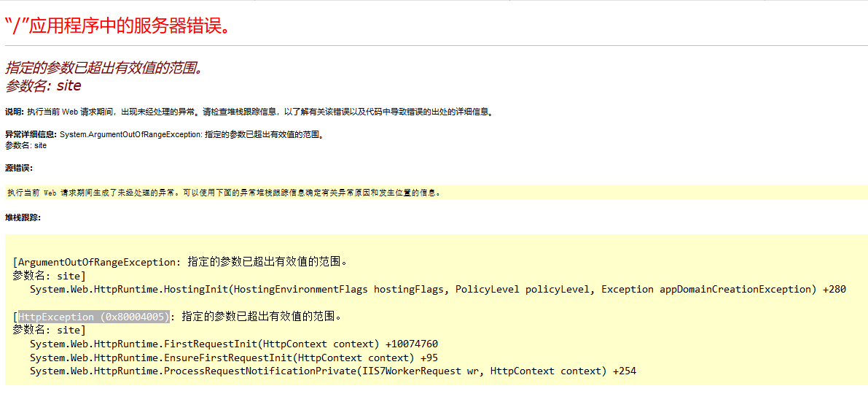Click the EnsureFirstRequestInit +95 stack line
The height and width of the screenshot is (394, 868).
(x=234, y=358)
